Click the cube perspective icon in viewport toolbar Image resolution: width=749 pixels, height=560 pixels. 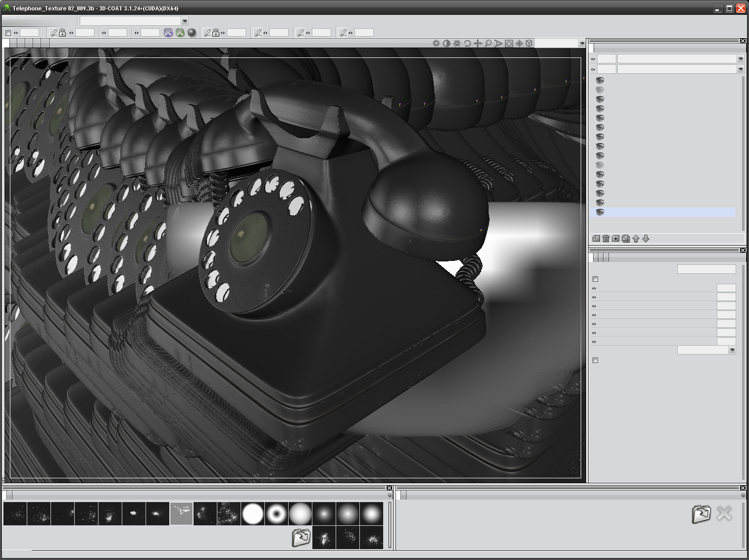529,44
